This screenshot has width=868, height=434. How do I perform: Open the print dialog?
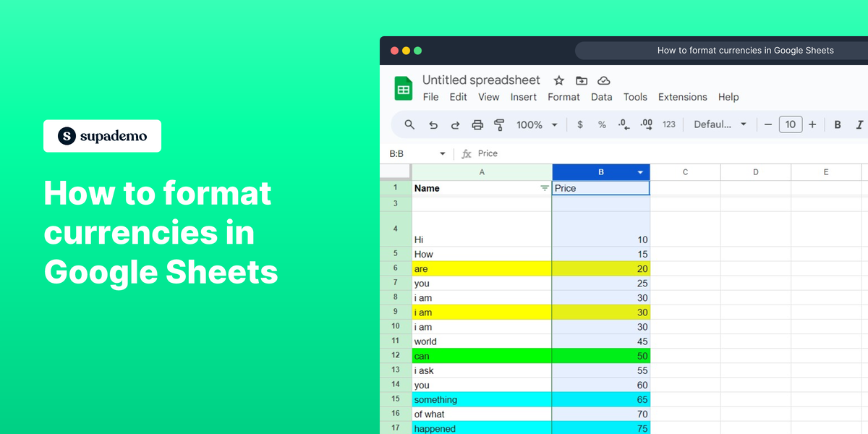(x=477, y=124)
